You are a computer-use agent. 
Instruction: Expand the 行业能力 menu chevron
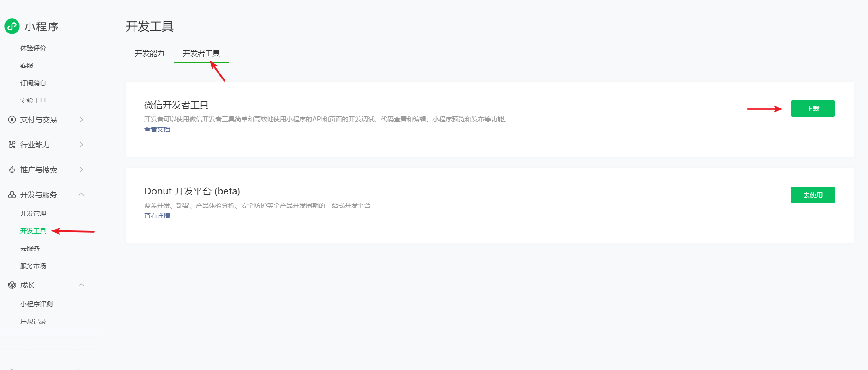pyautogui.click(x=81, y=145)
